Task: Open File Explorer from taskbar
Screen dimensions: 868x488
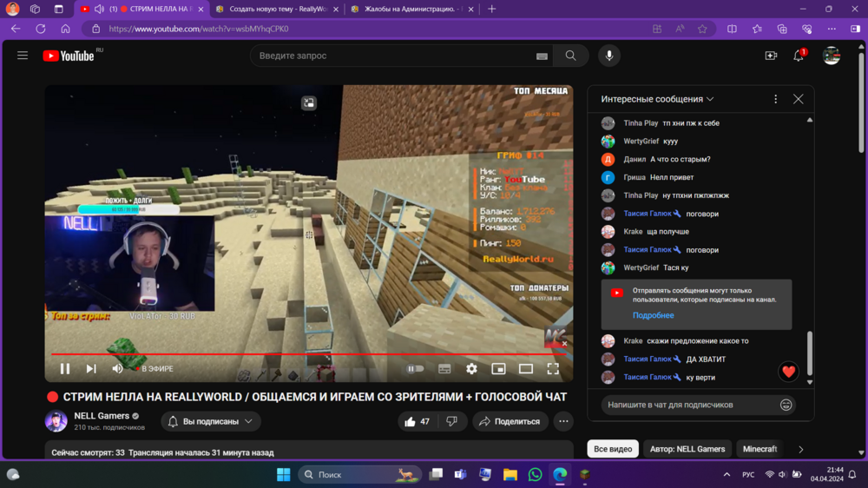Action: point(510,475)
